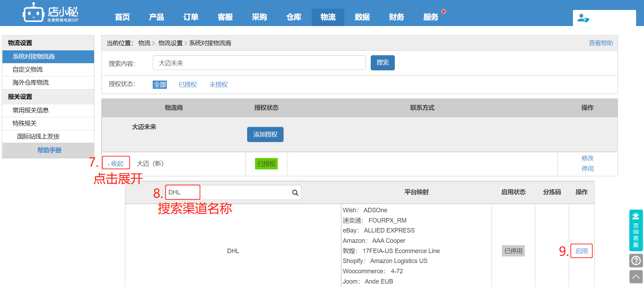Open 常用报关信息 in sidebar
This screenshot has height=287, width=644.
pos(48,110)
